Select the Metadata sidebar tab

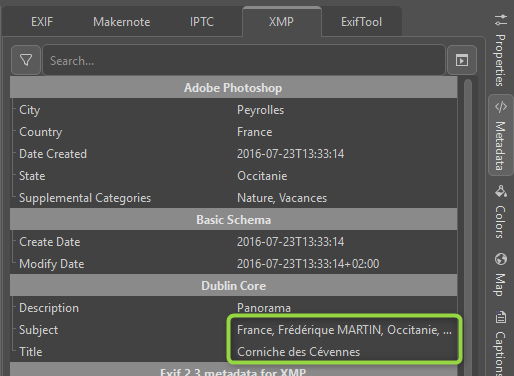501,135
